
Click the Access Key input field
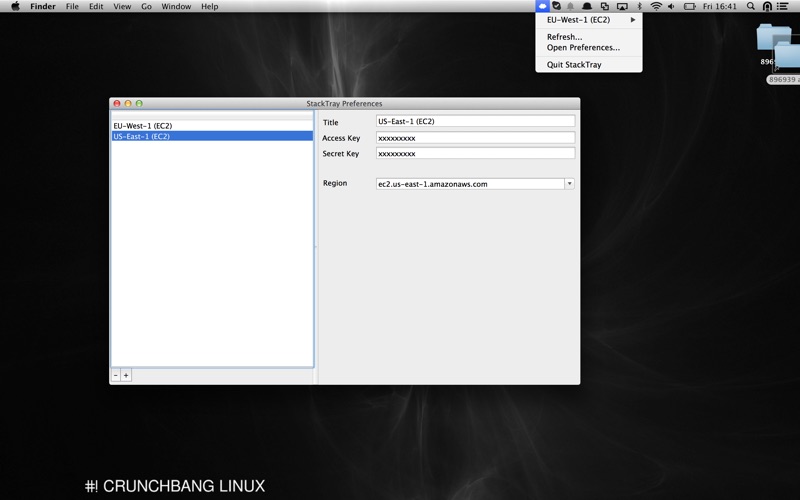tap(476, 138)
